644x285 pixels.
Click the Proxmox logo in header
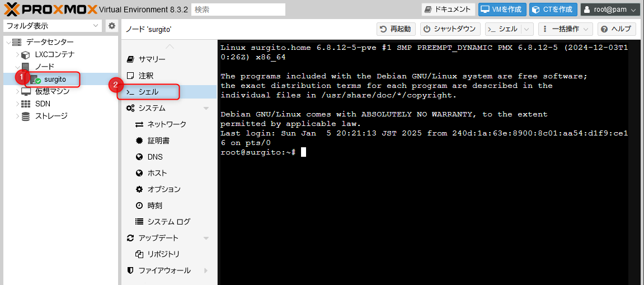(49, 9)
